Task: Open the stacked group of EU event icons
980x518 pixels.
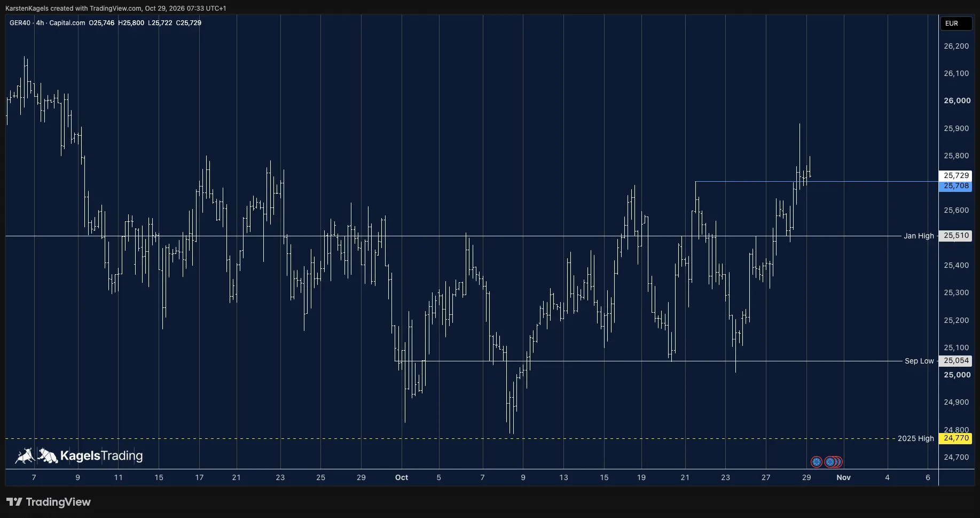Action: click(x=834, y=462)
